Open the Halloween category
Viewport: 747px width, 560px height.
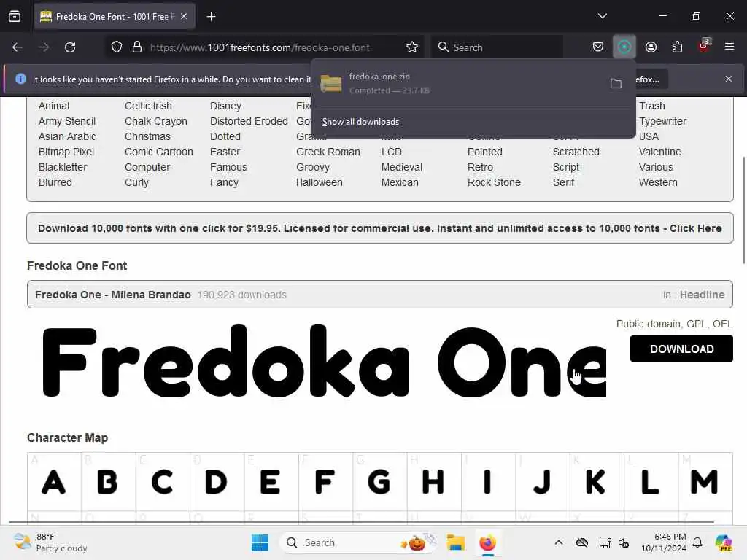click(320, 182)
